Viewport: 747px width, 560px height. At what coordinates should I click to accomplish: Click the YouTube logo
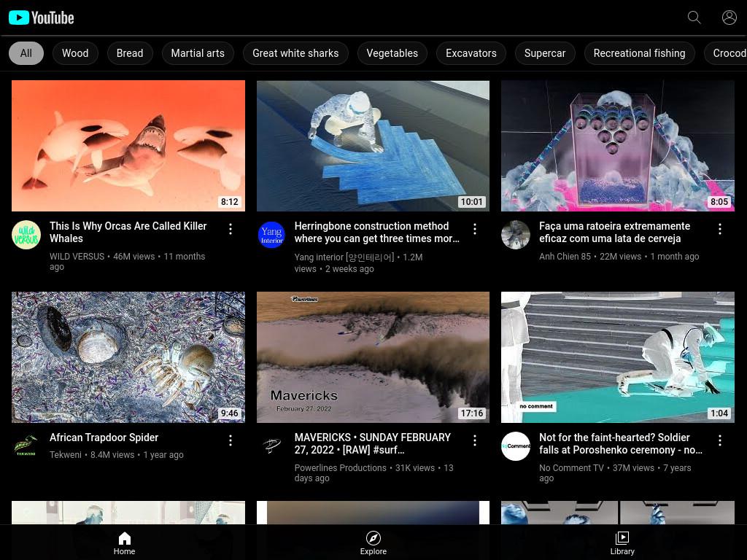[x=42, y=17]
